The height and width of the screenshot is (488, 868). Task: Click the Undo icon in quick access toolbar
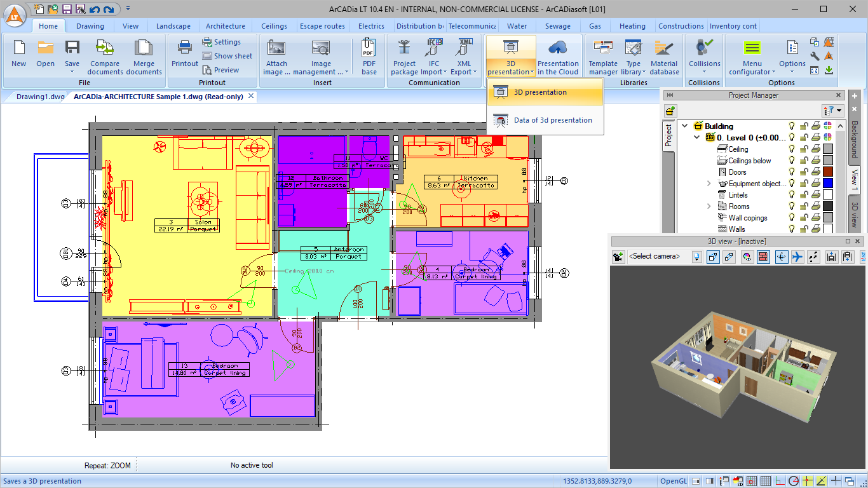(x=95, y=9)
